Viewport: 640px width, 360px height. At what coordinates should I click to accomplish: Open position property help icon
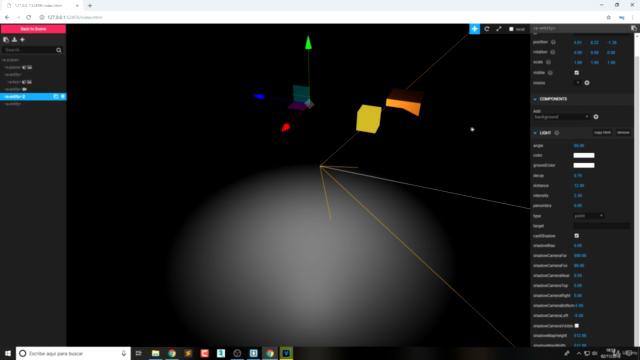coord(553,42)
